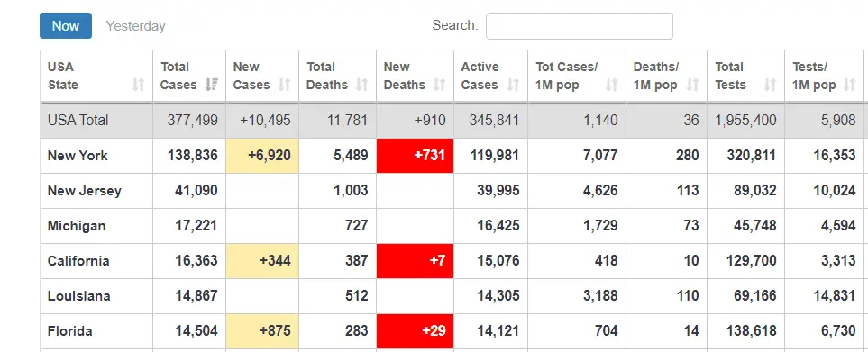Click the Michigan state name

tap(77, 226)
